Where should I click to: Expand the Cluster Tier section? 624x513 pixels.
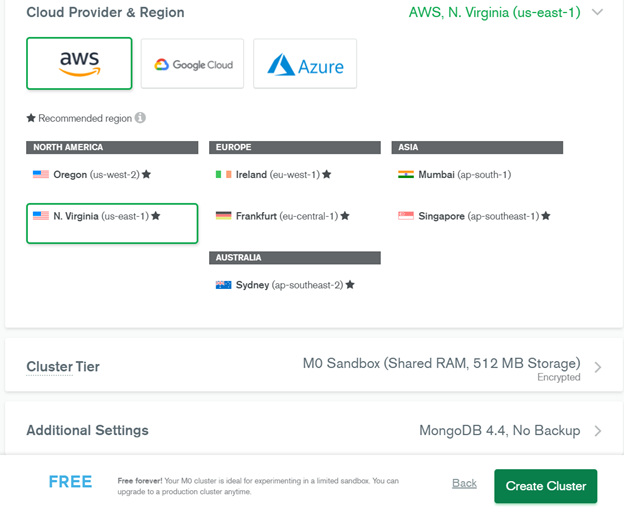[598, 367]
